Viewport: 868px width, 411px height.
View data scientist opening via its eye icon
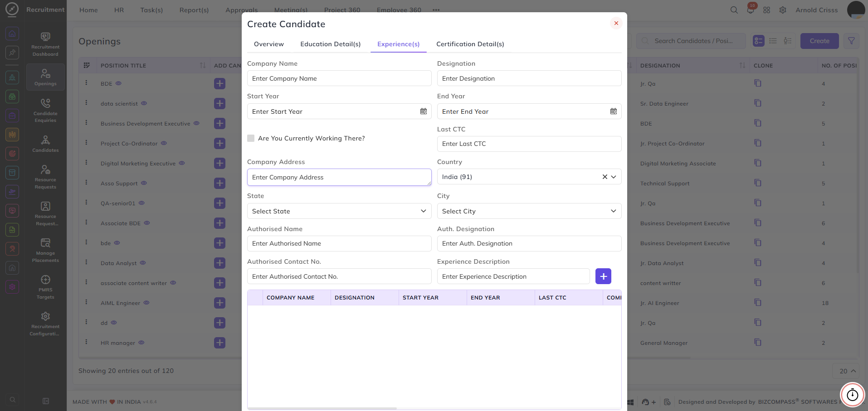pyautogui.click(x=144, y=103)
